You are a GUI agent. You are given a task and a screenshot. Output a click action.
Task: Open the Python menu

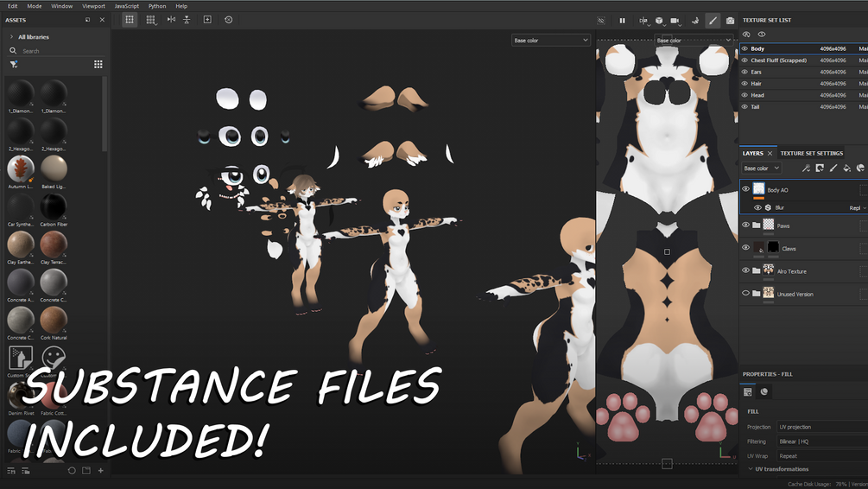157,6
